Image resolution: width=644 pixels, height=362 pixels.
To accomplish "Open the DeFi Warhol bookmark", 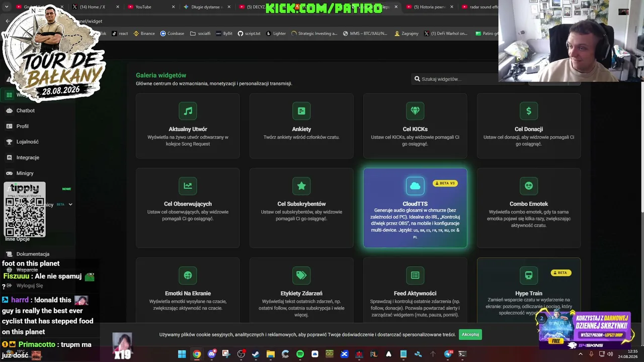I will point(446,34).
